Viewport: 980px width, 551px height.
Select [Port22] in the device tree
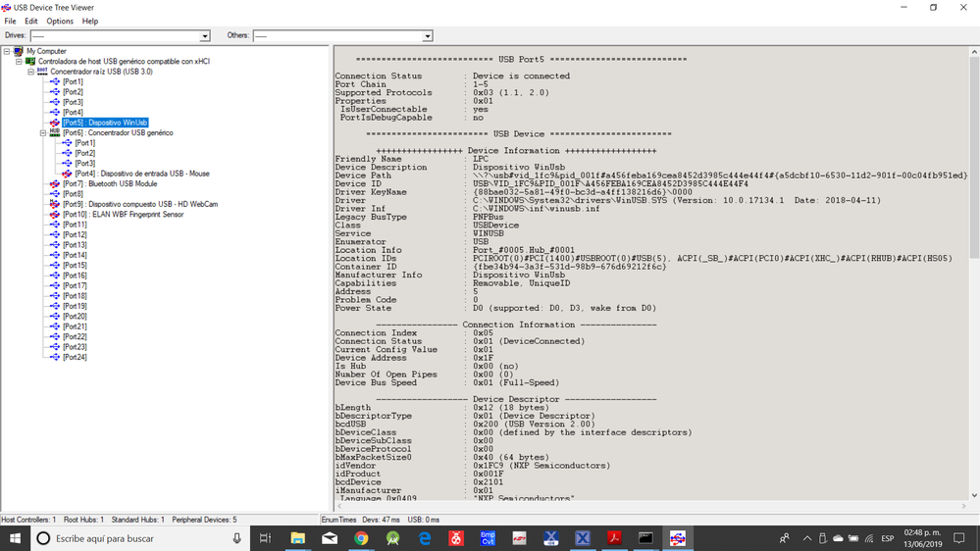(75, 336)
